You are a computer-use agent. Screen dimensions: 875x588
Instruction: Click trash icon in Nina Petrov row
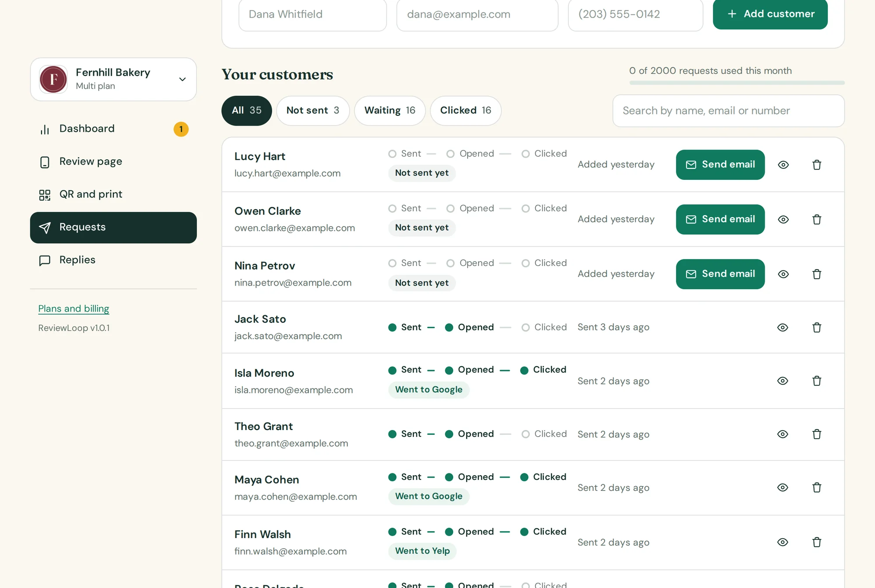click(816, 274)
